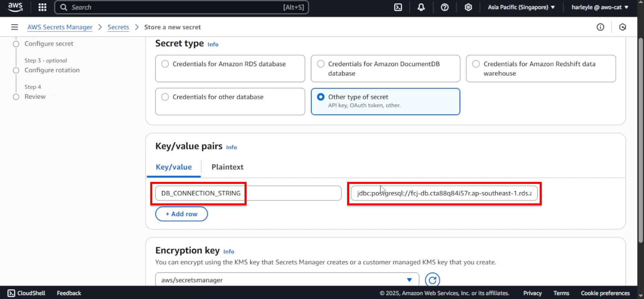The width and height of the screenshot is (644, 299).
Task: Select Credentials for Amazon Redshift data warehouse
Action: (541, 68)
